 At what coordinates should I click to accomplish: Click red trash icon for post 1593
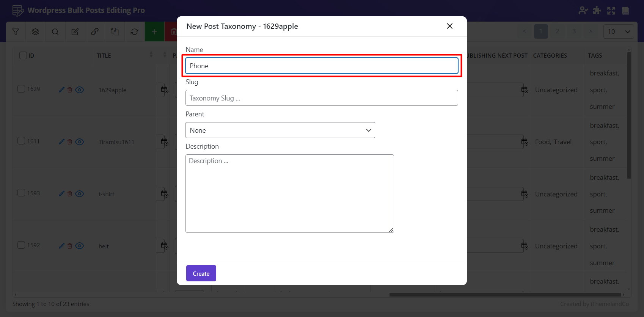pos(70,194)
